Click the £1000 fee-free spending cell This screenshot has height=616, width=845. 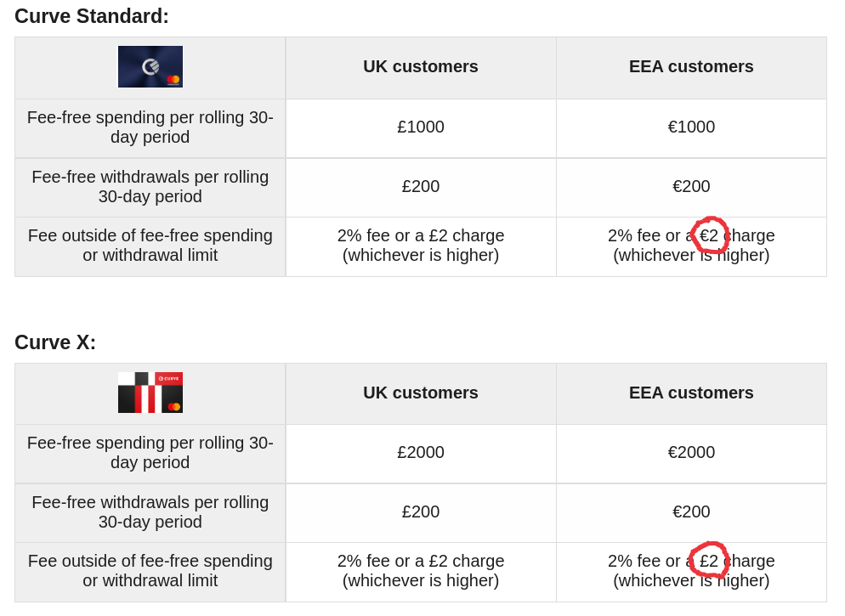[421, 127]
